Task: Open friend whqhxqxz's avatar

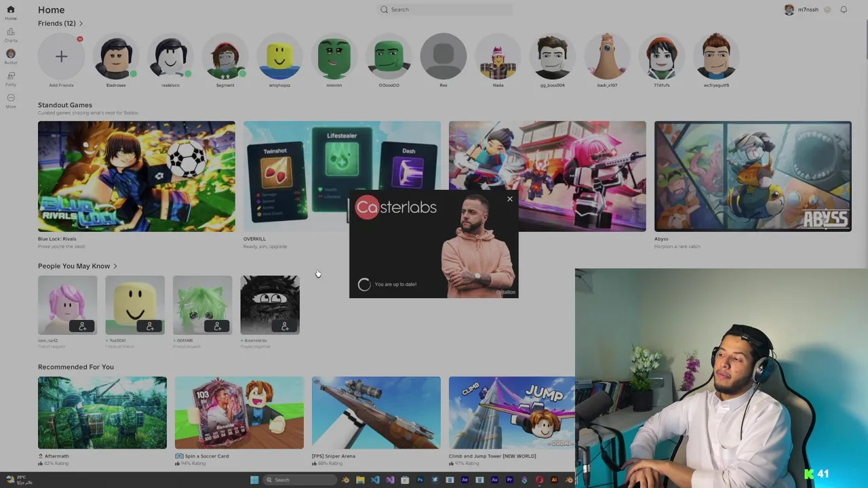Action: coord(279,56)
